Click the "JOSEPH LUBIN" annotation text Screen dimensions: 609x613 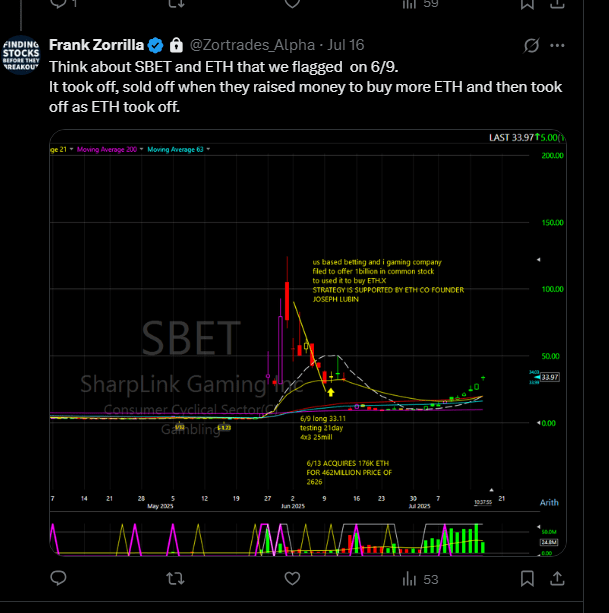coord(335,299)
